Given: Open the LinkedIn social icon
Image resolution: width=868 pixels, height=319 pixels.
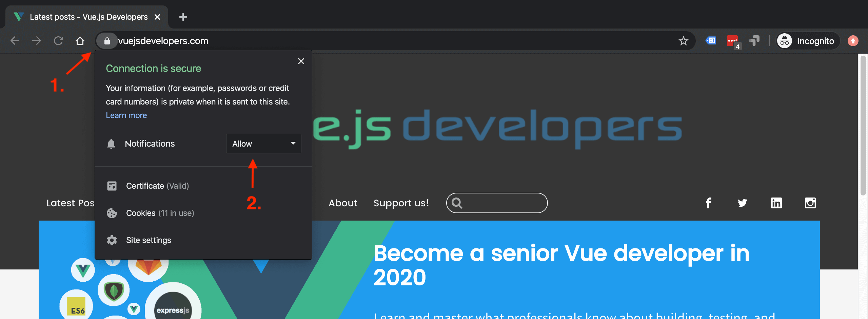Looking at the screenshot, I should (776, 203).
